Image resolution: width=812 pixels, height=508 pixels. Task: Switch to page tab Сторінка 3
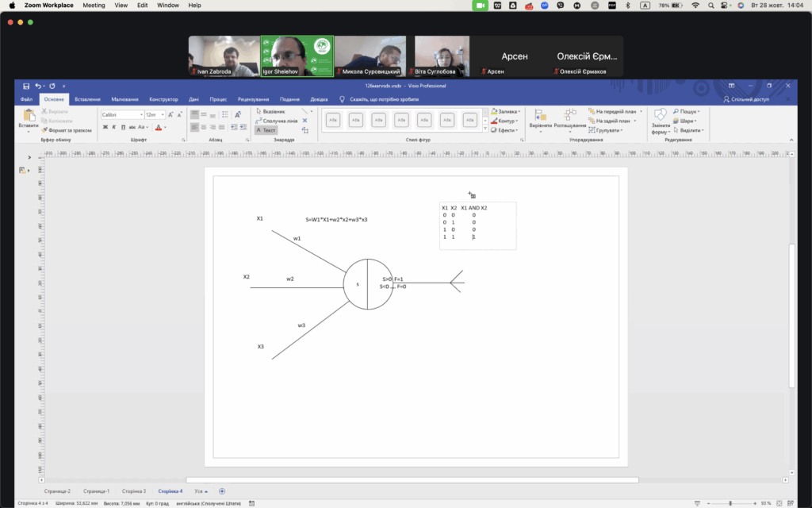[133, 491]
